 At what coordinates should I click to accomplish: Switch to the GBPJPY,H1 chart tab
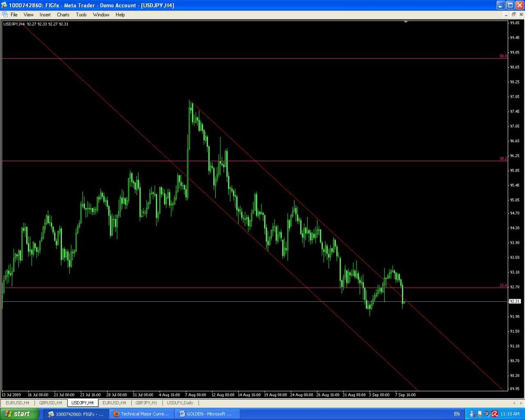click(146, 403)
